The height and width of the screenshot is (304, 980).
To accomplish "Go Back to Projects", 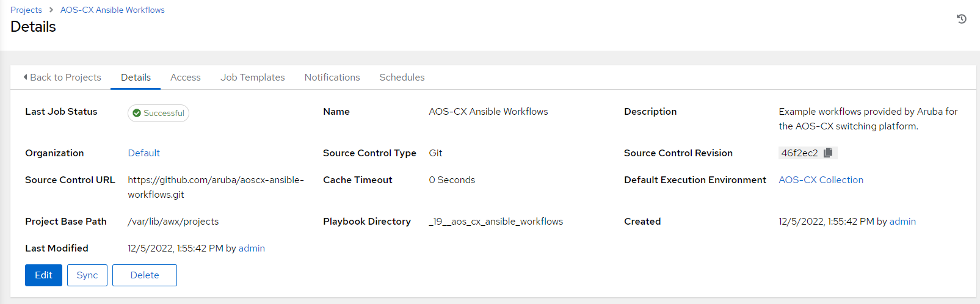I will (62, 78).
